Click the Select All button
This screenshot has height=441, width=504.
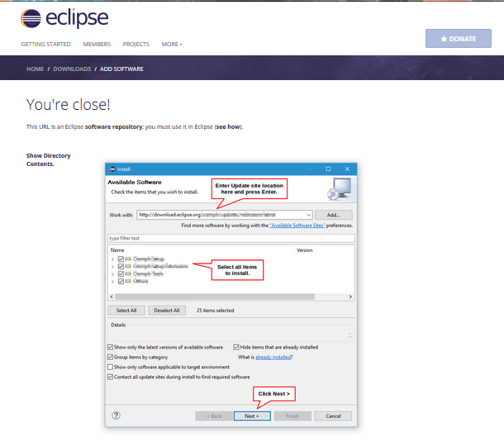click(126, 311)
